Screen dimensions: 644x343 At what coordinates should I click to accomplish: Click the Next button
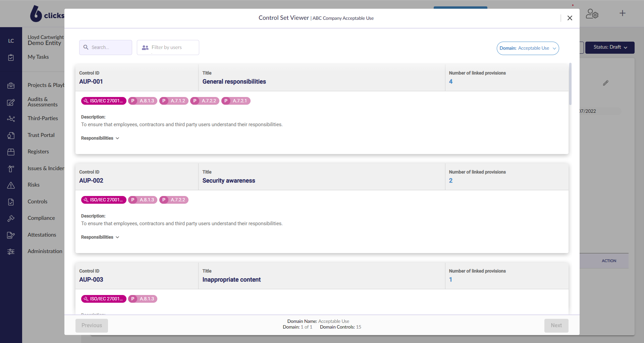point(556,326)
